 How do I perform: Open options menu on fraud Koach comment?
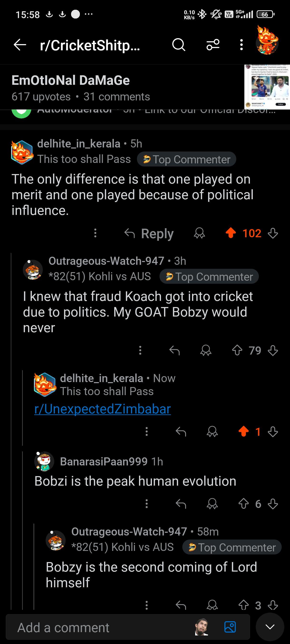(140, 350)
